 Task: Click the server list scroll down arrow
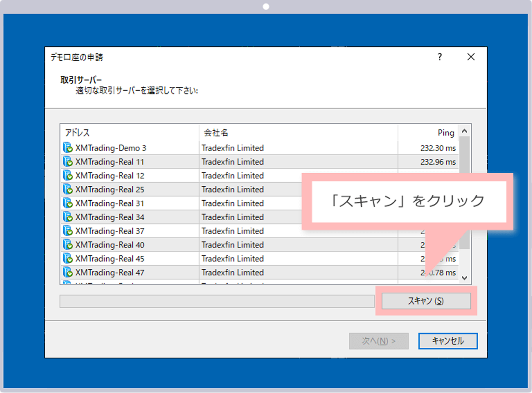[465, 278]
